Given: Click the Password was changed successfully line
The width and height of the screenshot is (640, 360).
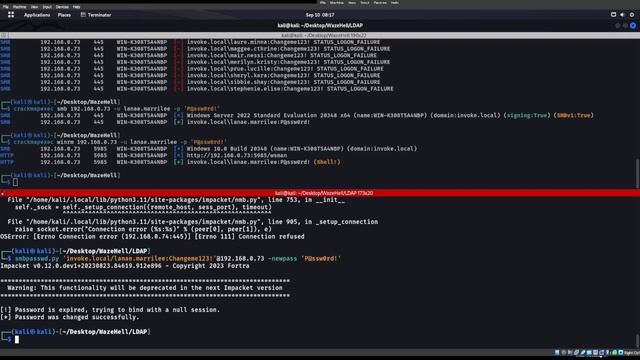Looking at the screenshot, I should pyautogui.click(x=70, y=317).
